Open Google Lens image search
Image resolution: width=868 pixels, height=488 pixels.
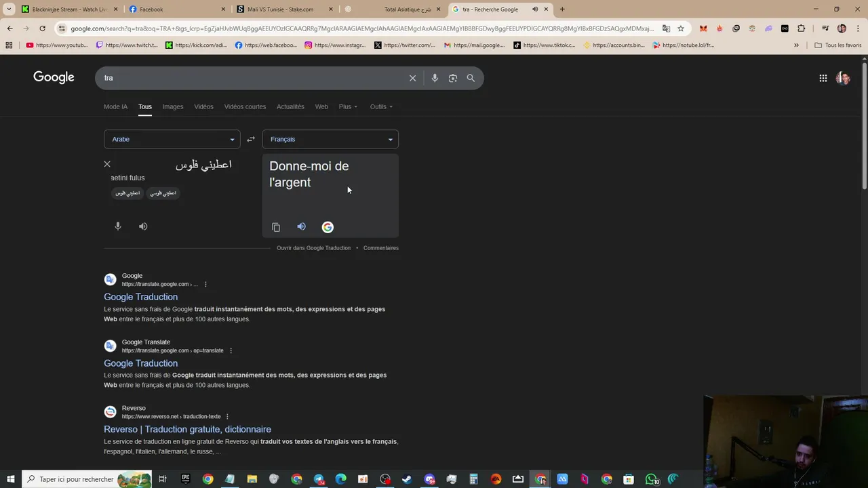coord(453,78)
